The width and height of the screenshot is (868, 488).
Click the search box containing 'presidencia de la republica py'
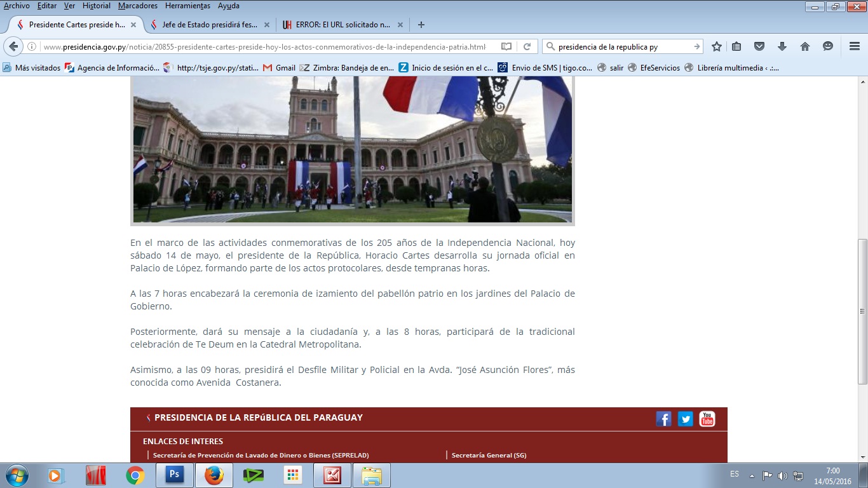[x=623, y=46]
